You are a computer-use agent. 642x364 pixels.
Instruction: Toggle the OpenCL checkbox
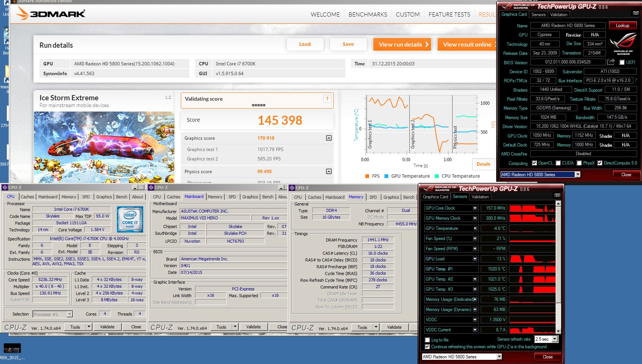click(534, 163)
